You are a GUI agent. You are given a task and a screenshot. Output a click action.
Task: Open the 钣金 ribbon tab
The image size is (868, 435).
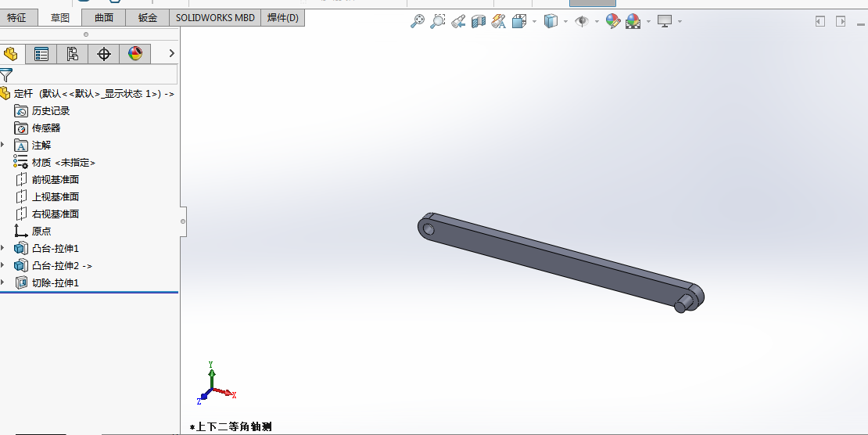147,18
